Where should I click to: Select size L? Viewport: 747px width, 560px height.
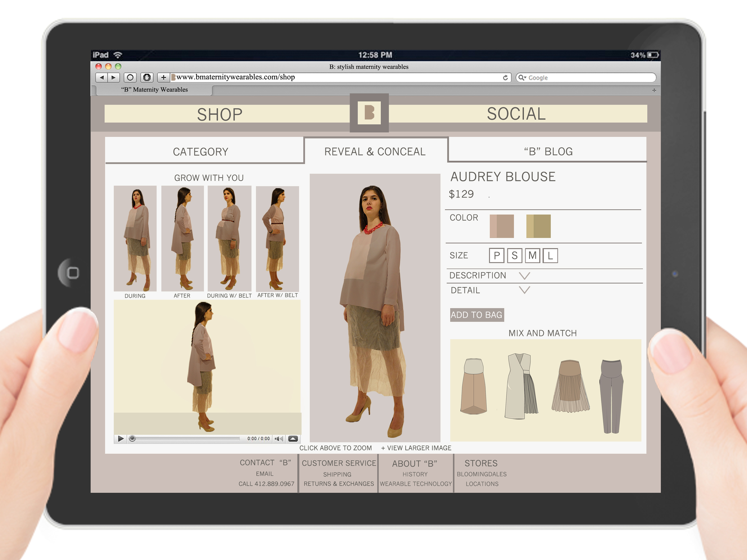tap(550, 256)
